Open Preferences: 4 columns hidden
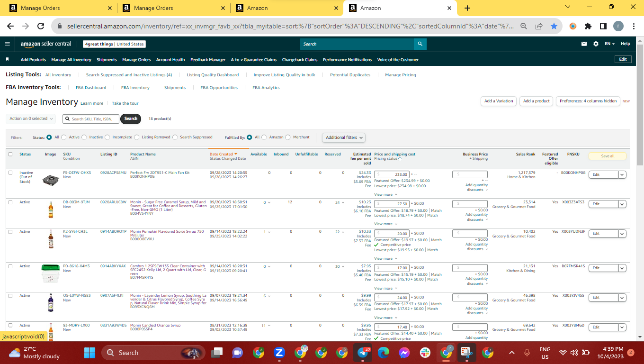The height and width of the screenshot is (364, 644). click(588, 101)
